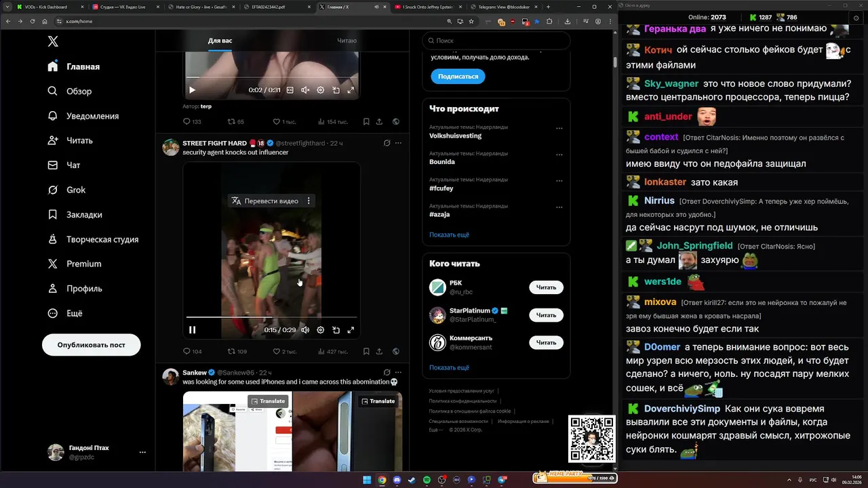Open more options on Sankew post

pyautogui.click(x=398, y=372)
